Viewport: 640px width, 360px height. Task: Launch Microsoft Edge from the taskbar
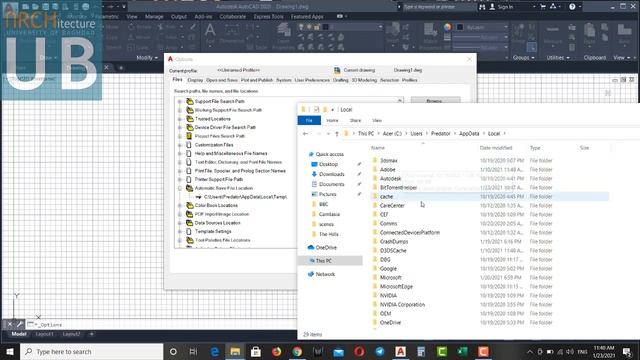tap(214, 351)
